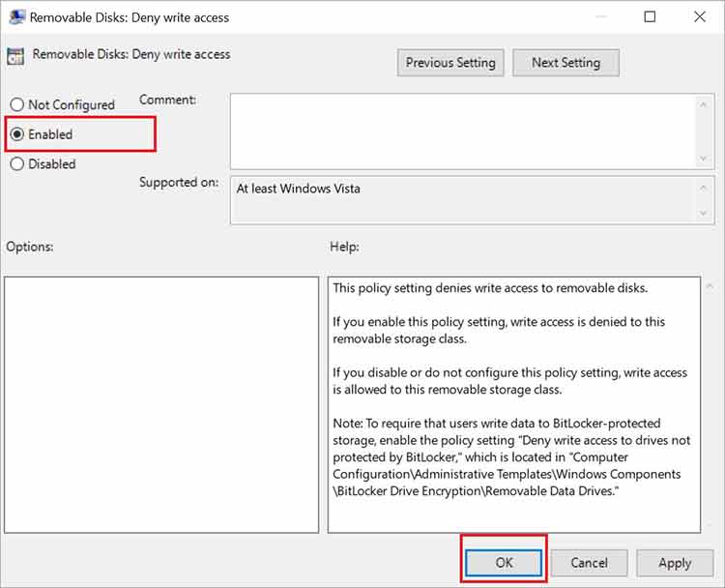Click the Supported on scroll down arrow
Viewport: 725px width, 588px height.
pos(704,214)
